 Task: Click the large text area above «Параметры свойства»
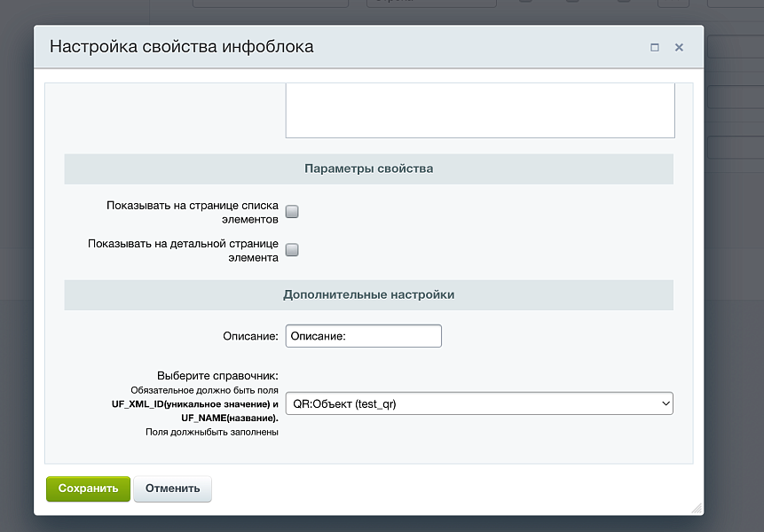479,111
